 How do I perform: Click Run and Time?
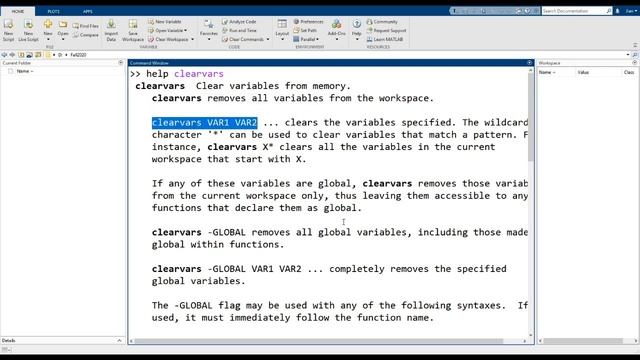click(239, 31)
